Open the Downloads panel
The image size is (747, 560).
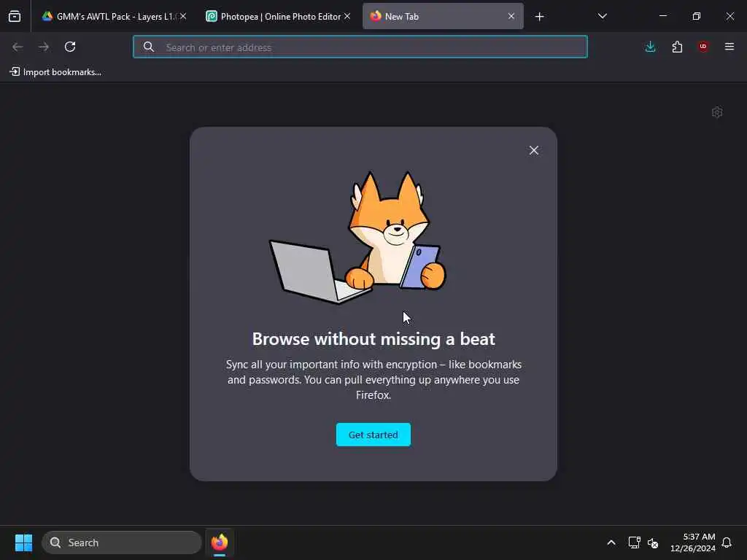650,47
